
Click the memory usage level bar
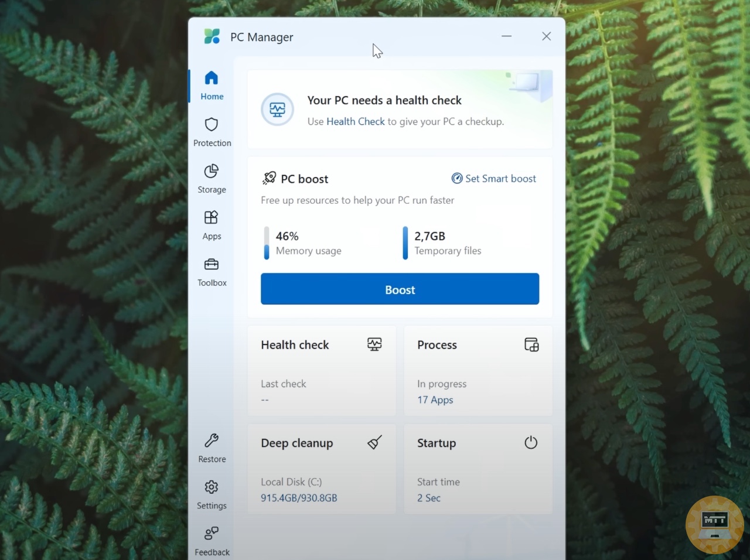click(267, 243)
